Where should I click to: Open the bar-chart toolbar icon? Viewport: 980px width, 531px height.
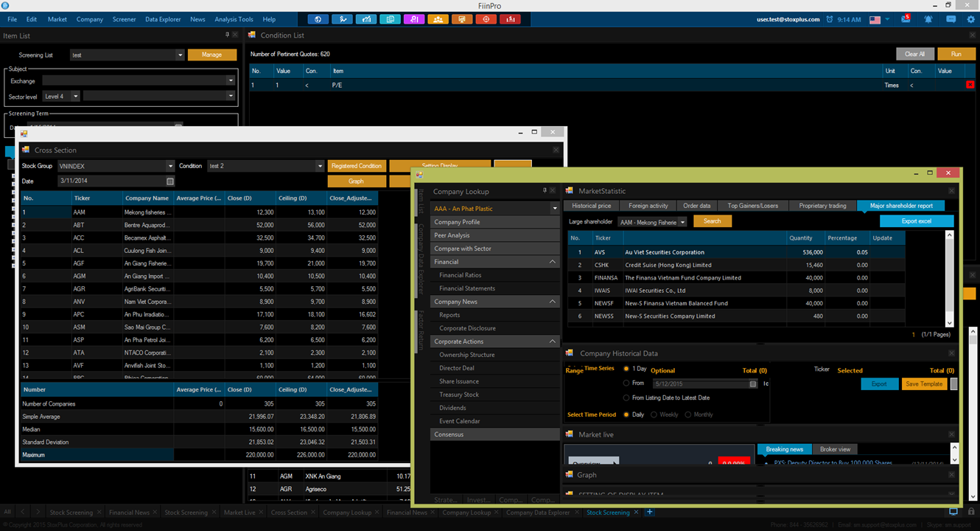tap(366, 19)
